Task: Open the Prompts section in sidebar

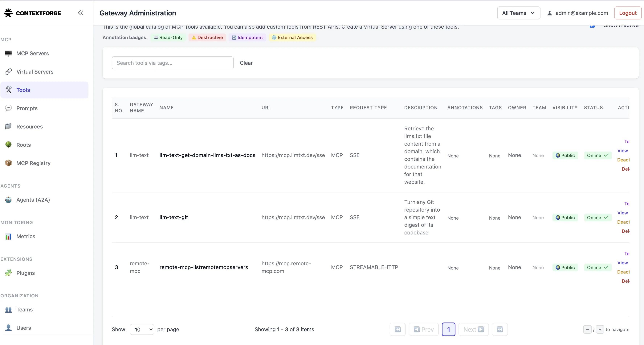Action: coord(27,108)
